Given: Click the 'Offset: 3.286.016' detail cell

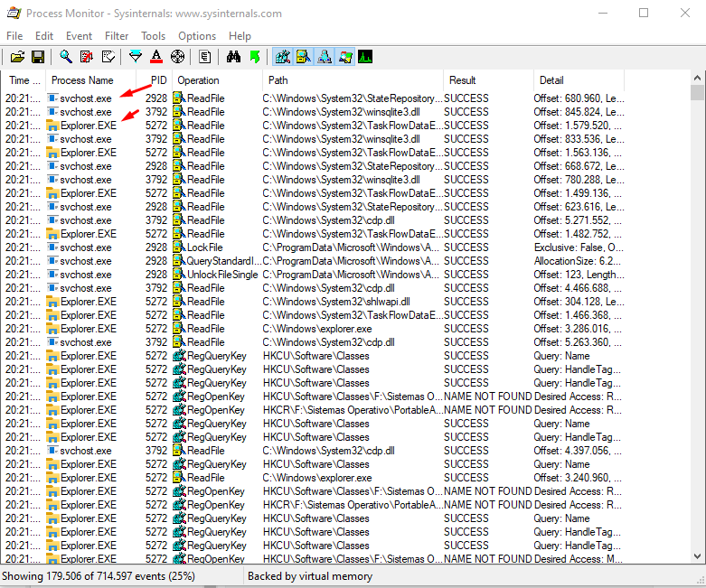Looking at the screenshot, I should point(578,329).
